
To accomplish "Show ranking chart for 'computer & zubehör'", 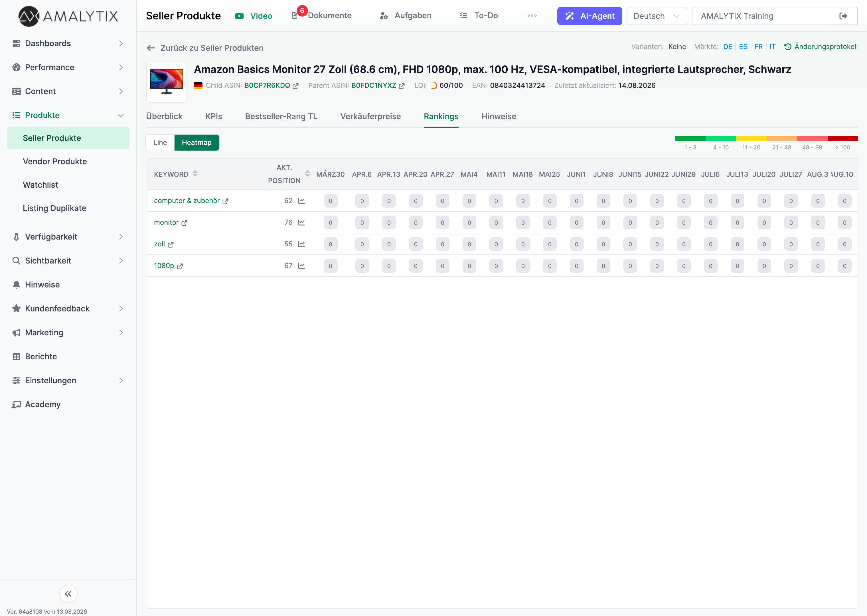I will pos(301,201).
